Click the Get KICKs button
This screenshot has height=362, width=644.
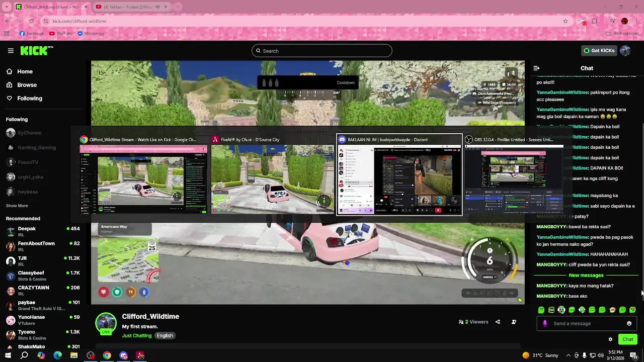point(599,51)
